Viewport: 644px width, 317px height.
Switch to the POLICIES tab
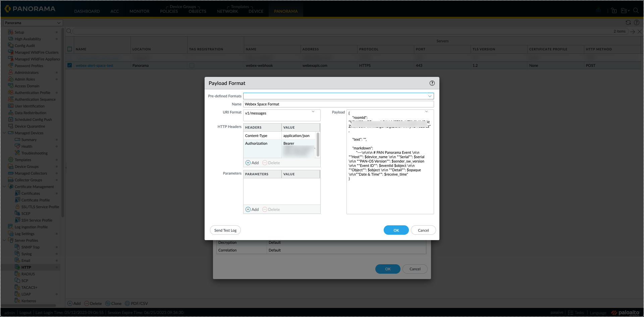coord(169,11)
